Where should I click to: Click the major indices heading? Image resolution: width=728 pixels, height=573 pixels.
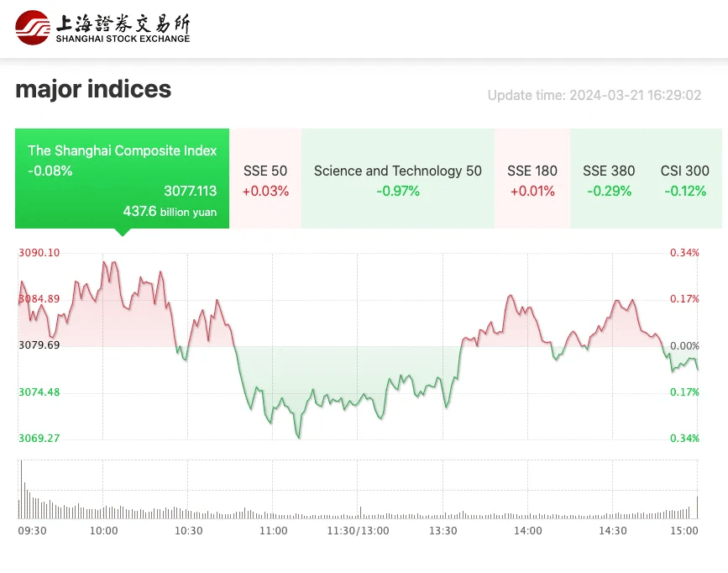click(92, 89)
